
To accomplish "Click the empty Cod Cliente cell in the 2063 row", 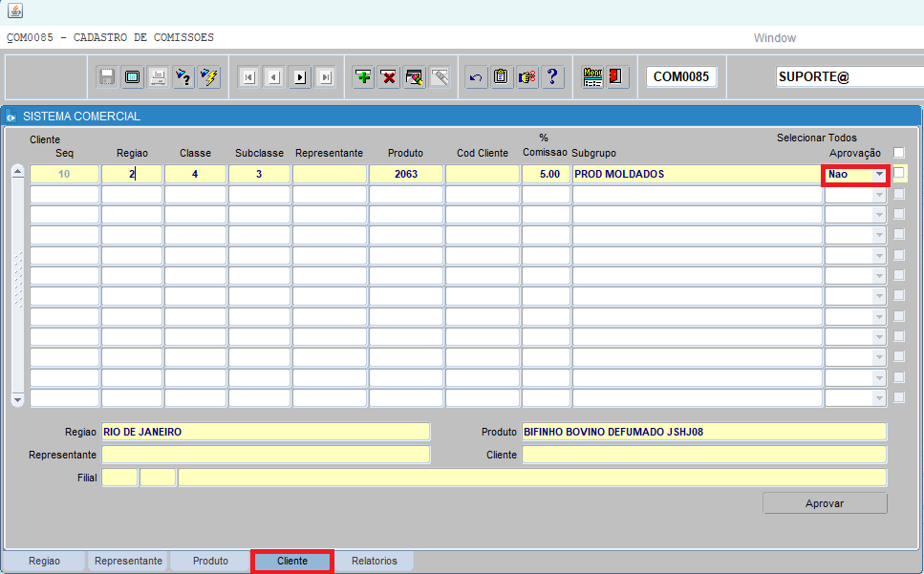I will [x=483, y=174].
